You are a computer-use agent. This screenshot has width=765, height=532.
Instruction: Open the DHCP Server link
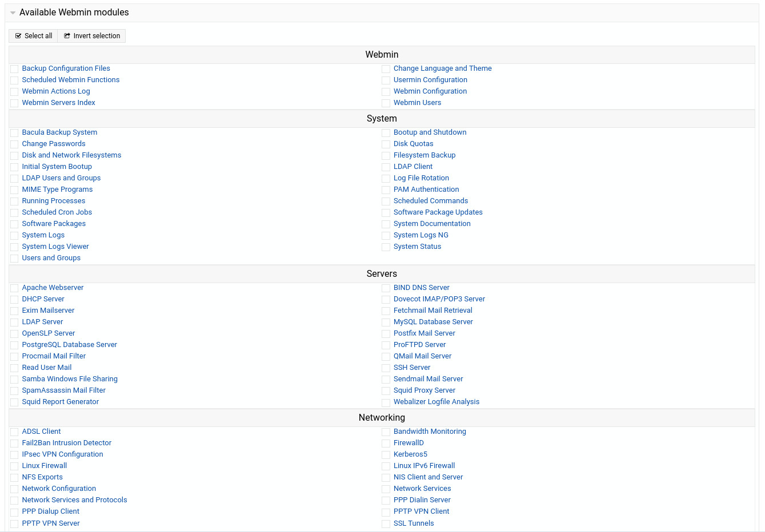[x=43, y=299]
